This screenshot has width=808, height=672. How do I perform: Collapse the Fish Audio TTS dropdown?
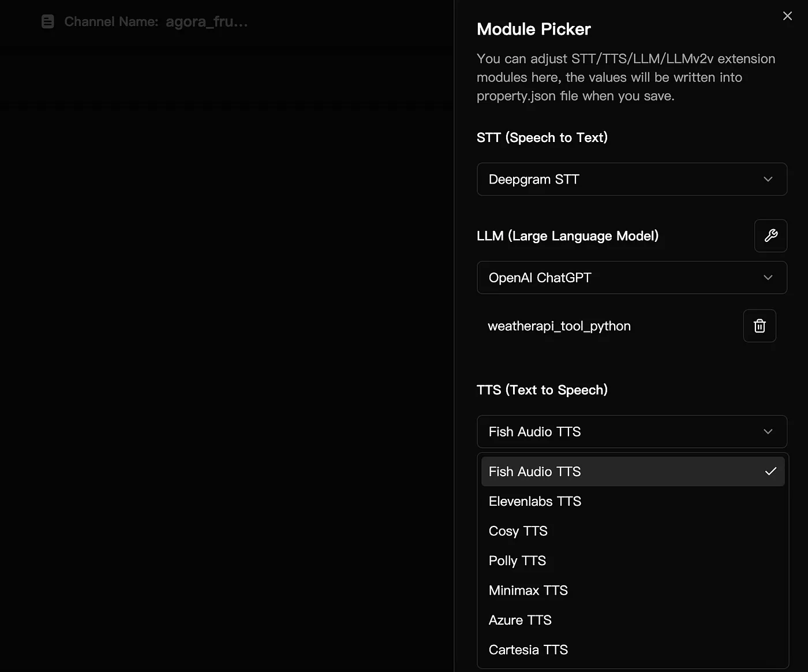631,432
